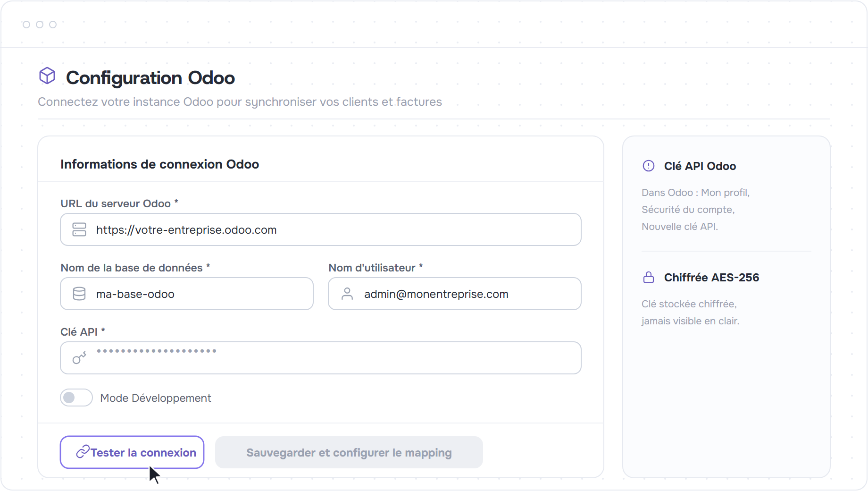Image resolution: width=868 pixels, height=491 pixels.
Task: Focus the Clé API password field
Action: tap(321, 358)
